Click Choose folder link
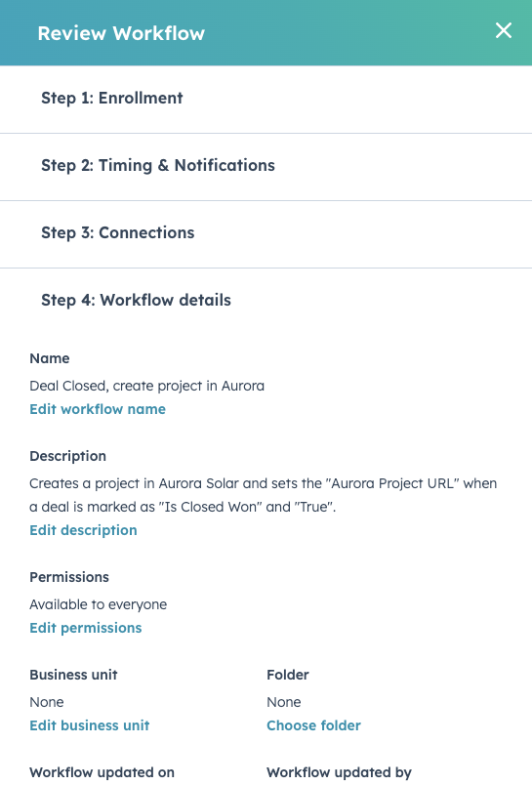 tap(313, 725)
